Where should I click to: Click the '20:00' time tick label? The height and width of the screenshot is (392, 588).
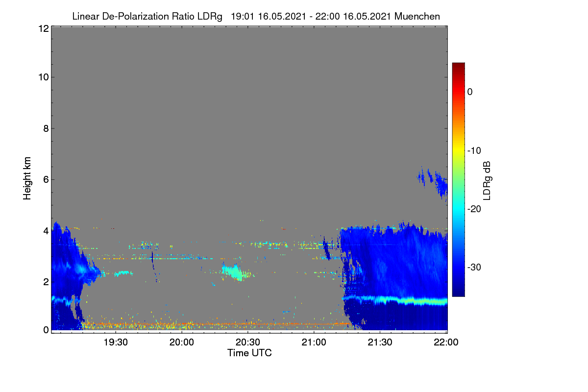tap(182, 343)
